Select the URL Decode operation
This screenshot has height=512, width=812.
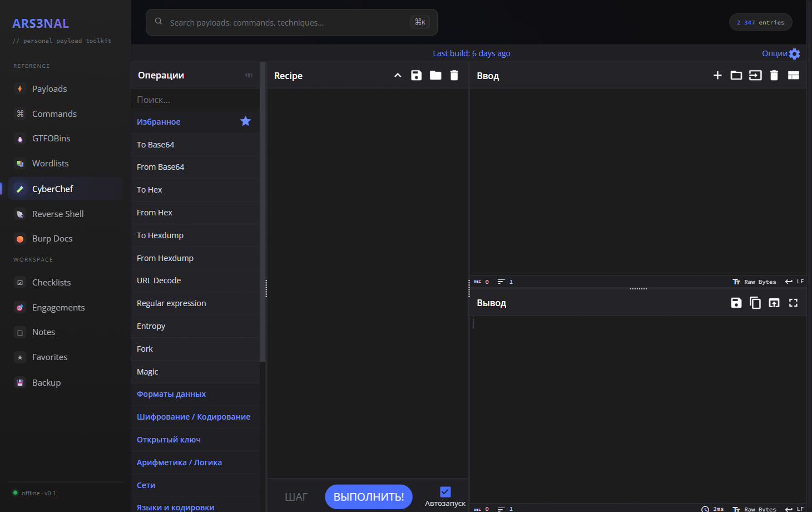195,280
